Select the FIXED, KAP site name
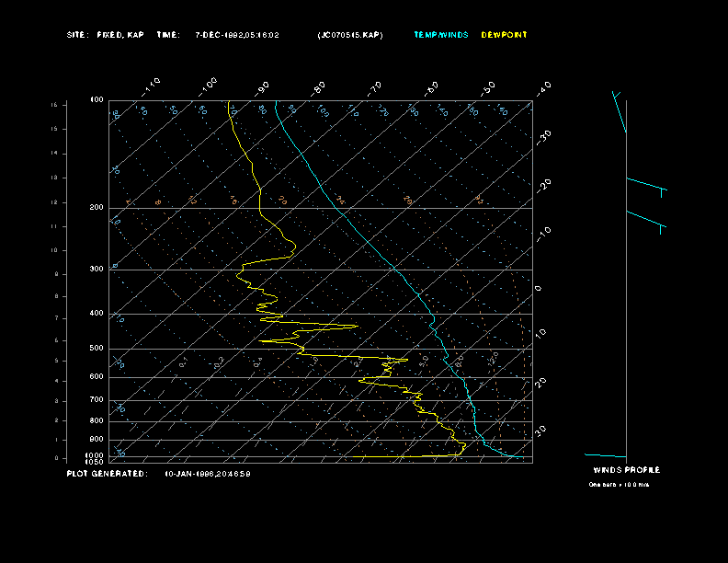The height and width of the screenshot is (563, 728). pos(120,35)
